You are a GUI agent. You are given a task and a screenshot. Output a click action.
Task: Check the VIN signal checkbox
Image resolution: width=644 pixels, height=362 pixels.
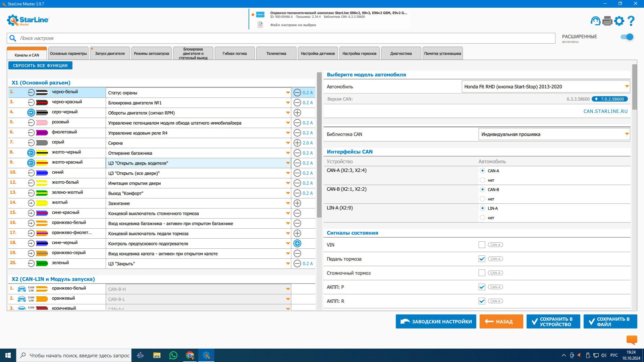[482, 245]
